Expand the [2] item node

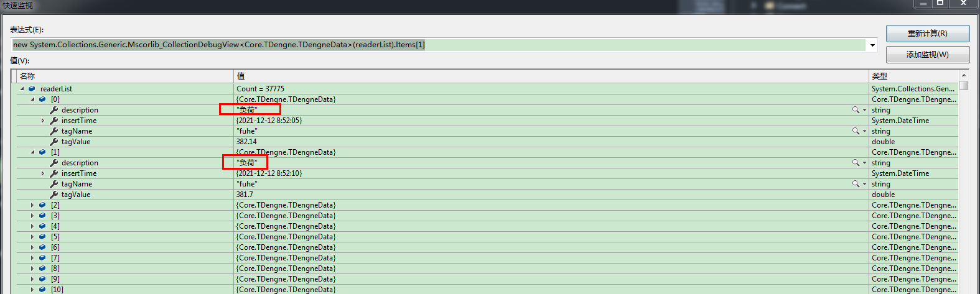[32, 205]
